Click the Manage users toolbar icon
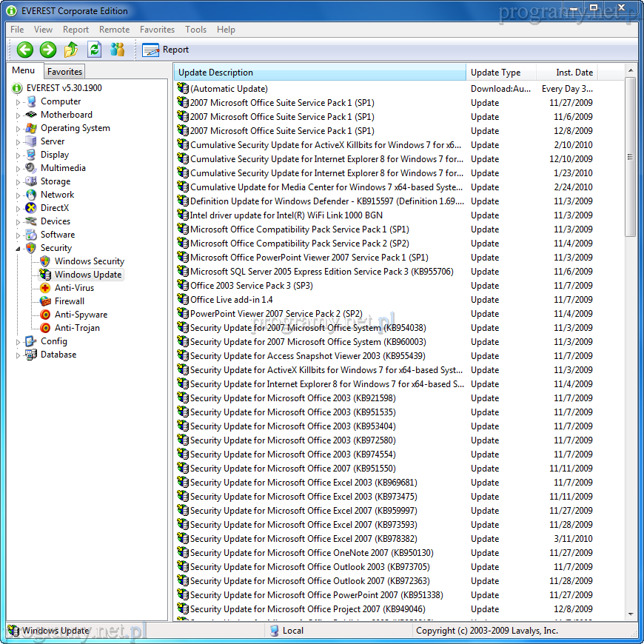 point(117,50)
